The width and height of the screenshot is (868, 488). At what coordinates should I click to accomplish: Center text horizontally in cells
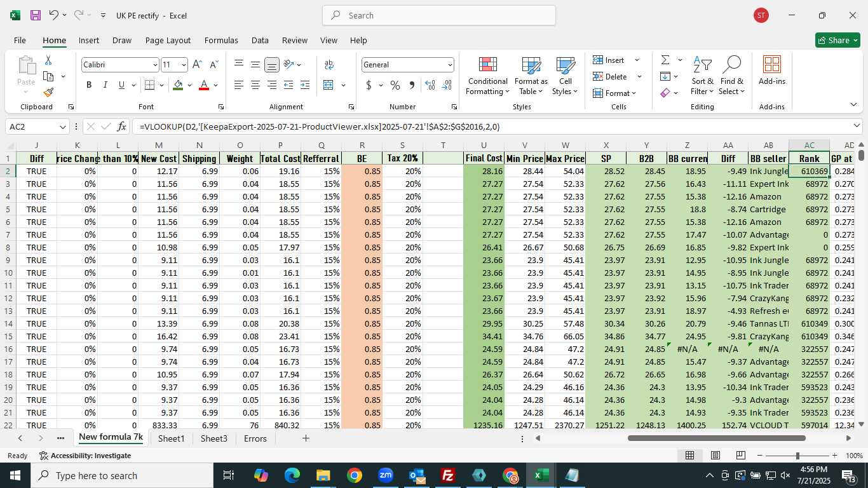pyautogui.click(x=255, y=85)
